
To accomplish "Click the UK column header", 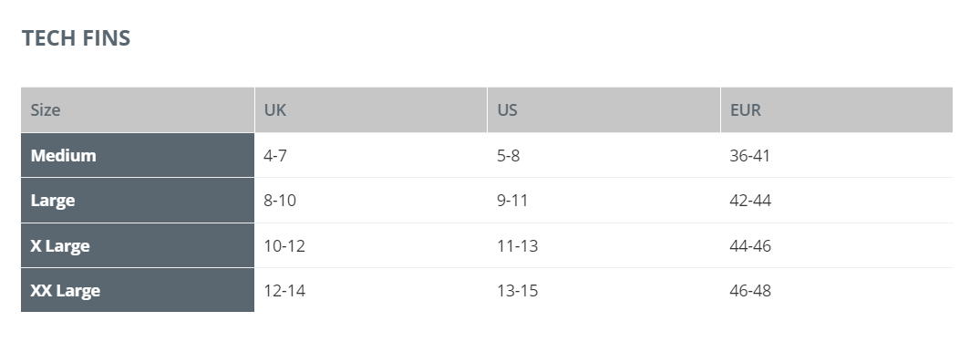I will 371,110.
